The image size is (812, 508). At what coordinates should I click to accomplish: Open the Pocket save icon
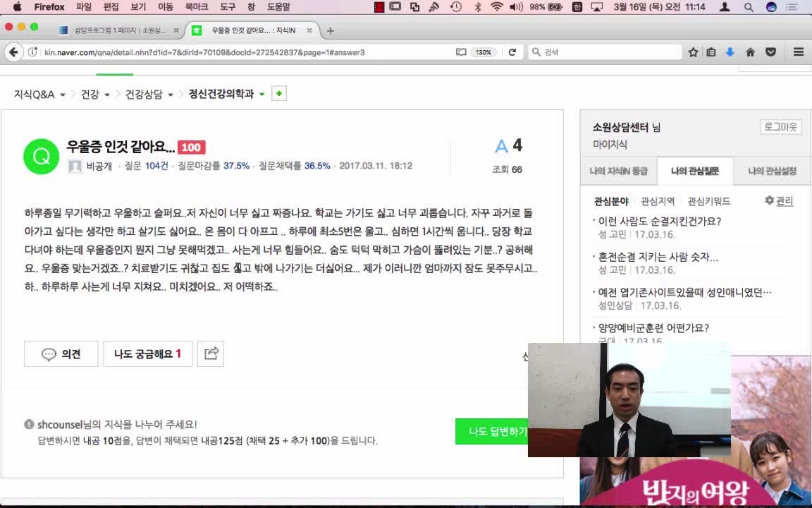pos(770,52)
